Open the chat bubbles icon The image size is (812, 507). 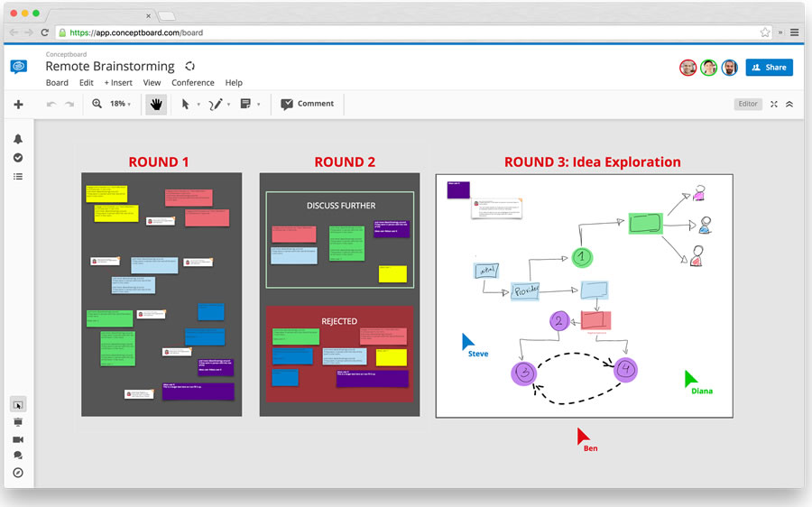[18, 456]
